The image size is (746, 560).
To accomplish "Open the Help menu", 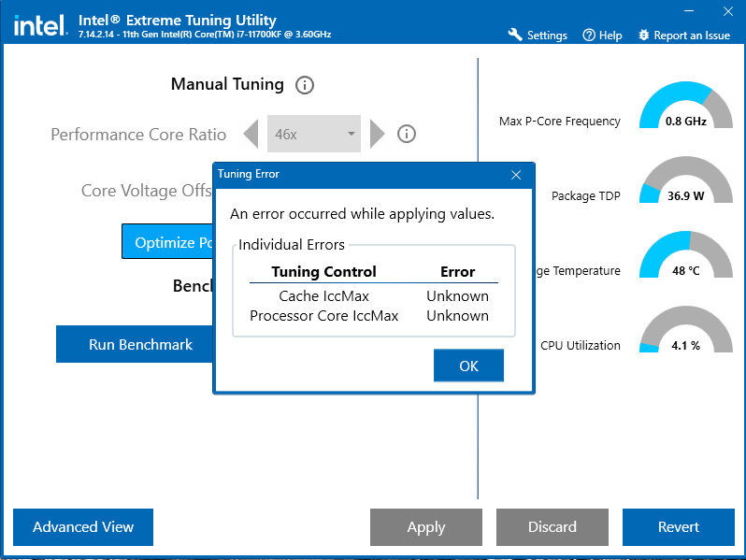I will (602, 36).
